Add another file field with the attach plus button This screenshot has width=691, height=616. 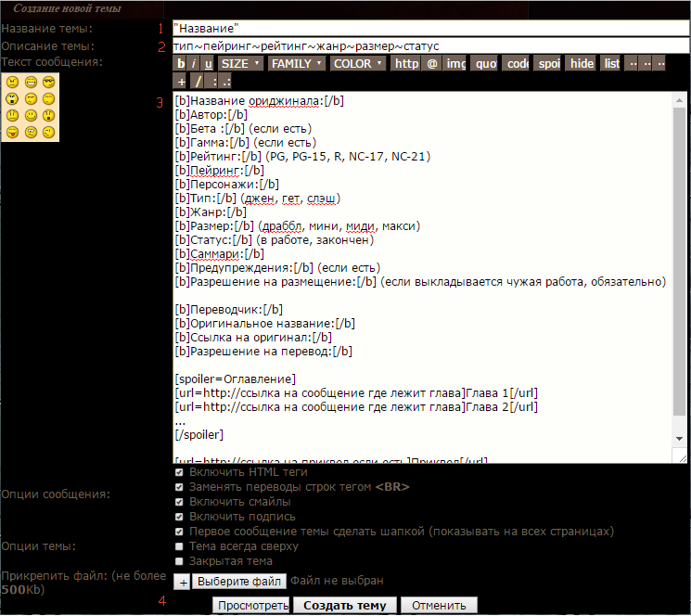(x=183, y=583)
